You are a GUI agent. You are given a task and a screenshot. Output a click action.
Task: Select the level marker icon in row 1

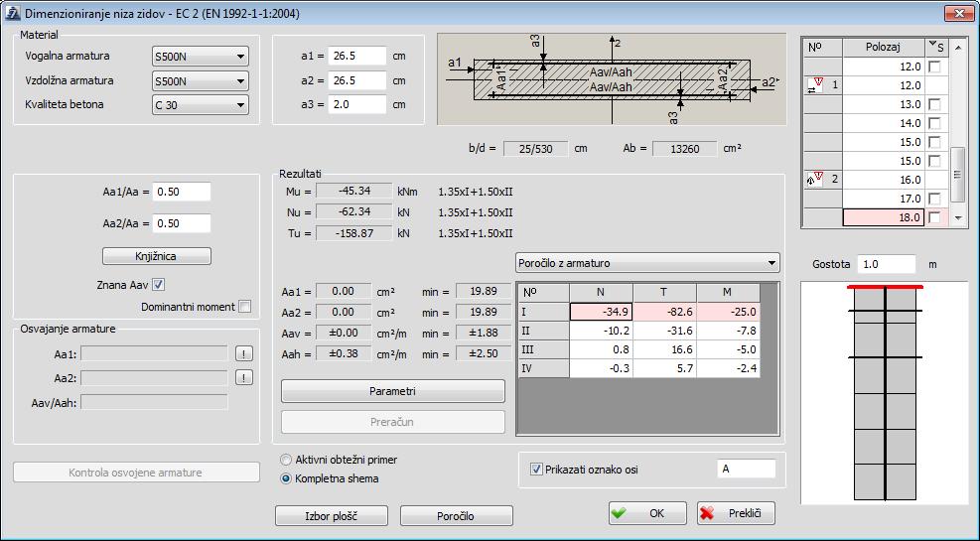pyautogui.click(x=815, y=85)
